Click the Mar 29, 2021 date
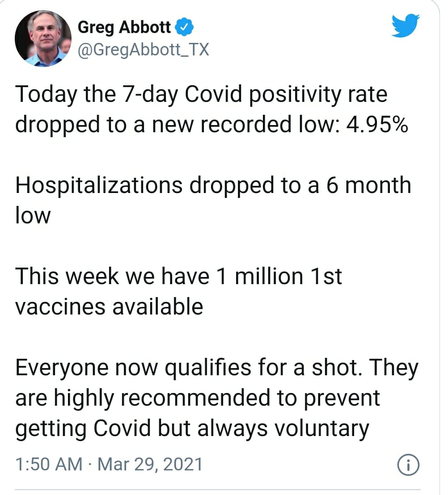 coord(150,464)
